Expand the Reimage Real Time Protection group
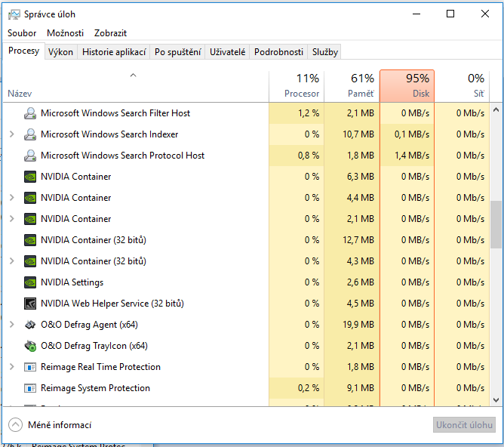This screenshot has width=504, height=447. point(11,367)
